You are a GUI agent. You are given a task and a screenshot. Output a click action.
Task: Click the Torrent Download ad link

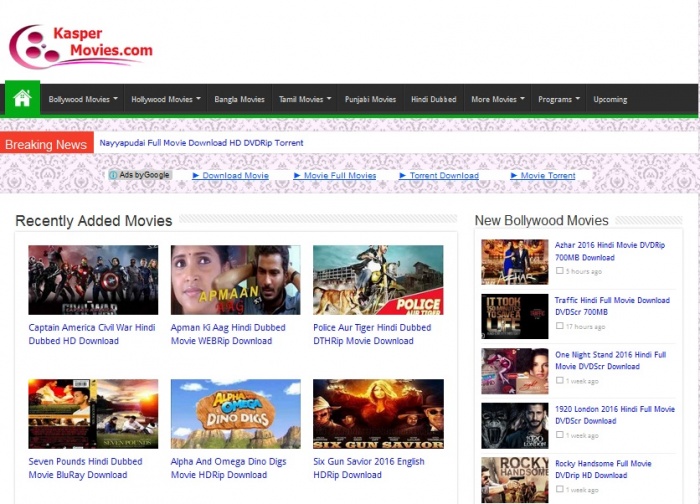[x=444, y=175]
